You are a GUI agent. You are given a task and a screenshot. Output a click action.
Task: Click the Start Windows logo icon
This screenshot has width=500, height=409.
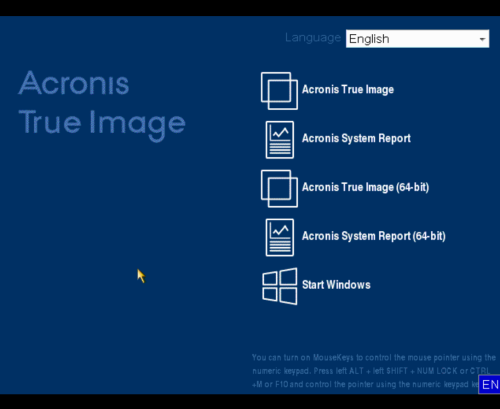280,286
